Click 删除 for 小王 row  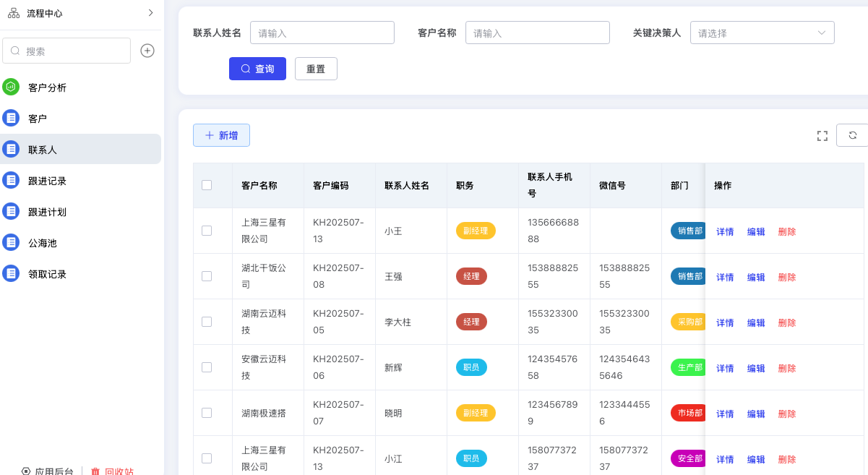pyautogui.click(x=787, y=231)
